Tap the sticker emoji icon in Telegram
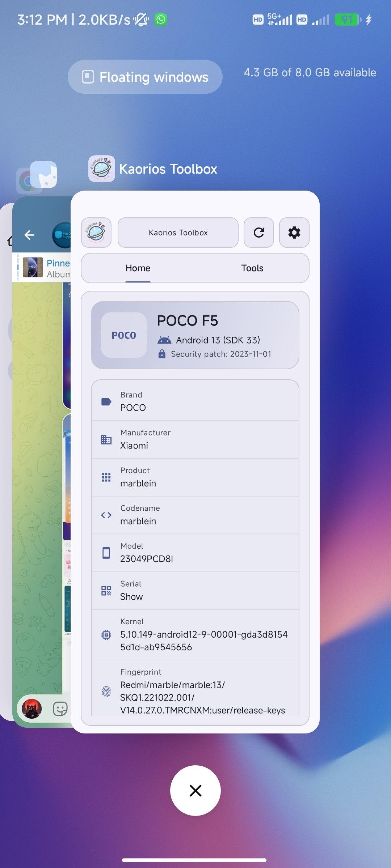The height and width of the screenshot is (868, 391). (60, 709)
